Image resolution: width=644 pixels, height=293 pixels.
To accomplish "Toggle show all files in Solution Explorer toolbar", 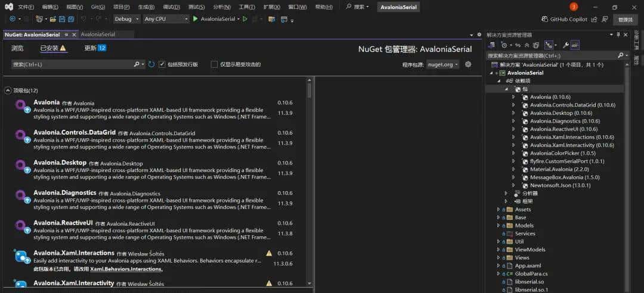I will [x=536, y=45].
